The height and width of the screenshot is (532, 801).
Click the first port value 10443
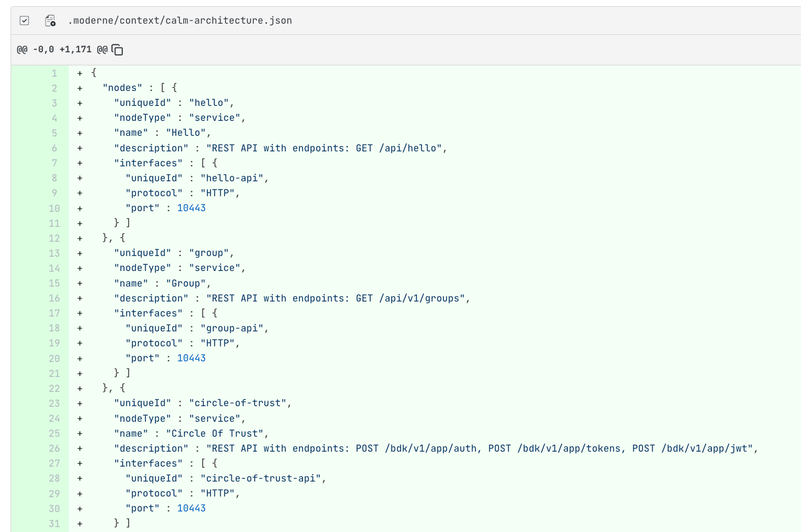click(191, 208)
